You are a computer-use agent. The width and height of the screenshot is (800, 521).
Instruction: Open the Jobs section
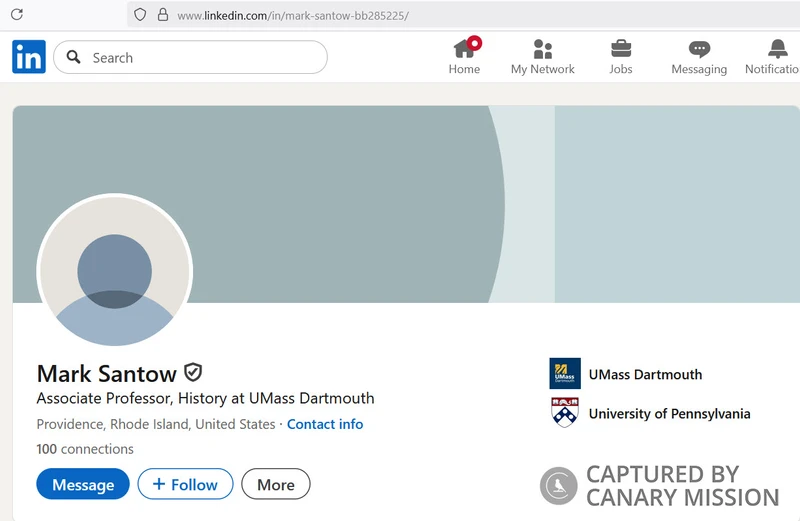620,57
